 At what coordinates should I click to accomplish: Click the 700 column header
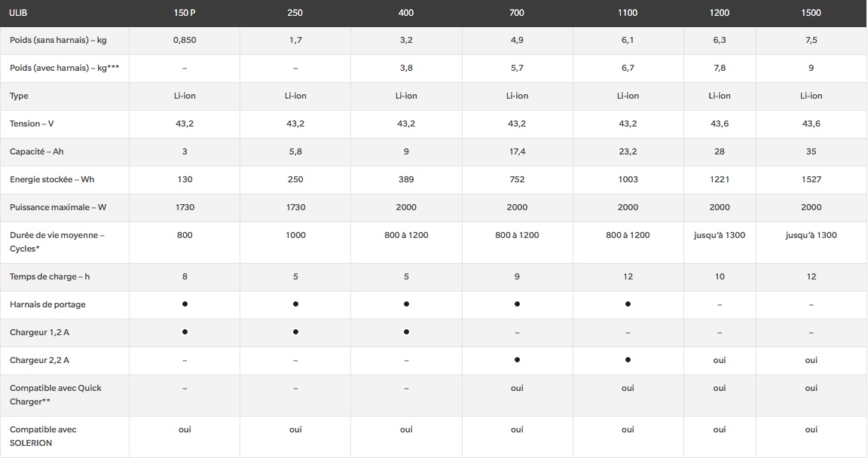pyautogui.click(x=517, y=13)
